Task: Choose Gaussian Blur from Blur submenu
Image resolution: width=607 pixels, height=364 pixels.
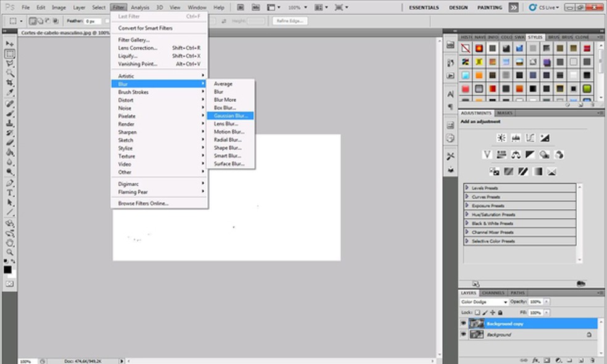Action: [x=230, y=116]
